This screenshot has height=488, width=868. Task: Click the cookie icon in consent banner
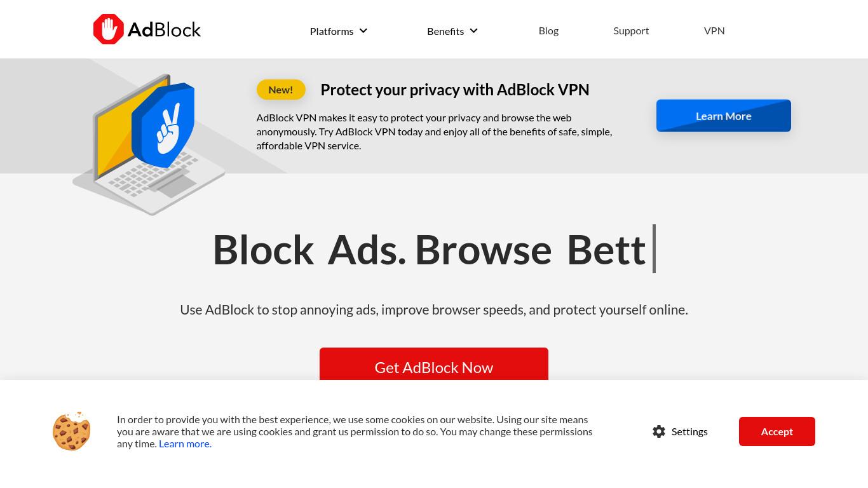(x=72, y=431)
